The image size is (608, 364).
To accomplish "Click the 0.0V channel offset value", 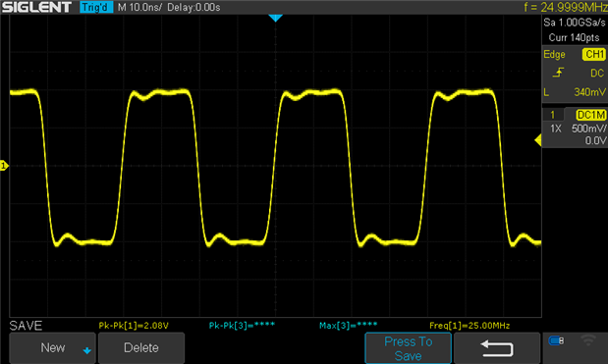I will pos(595,140).
